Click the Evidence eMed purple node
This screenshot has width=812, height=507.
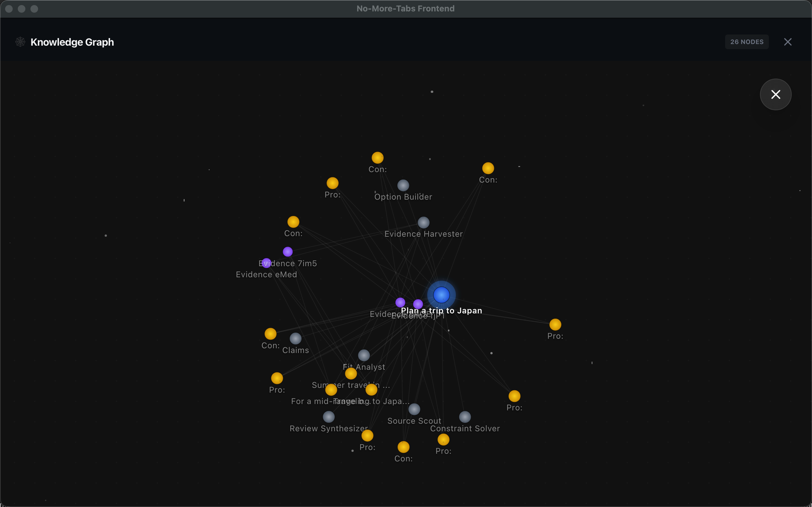[266, 263]
